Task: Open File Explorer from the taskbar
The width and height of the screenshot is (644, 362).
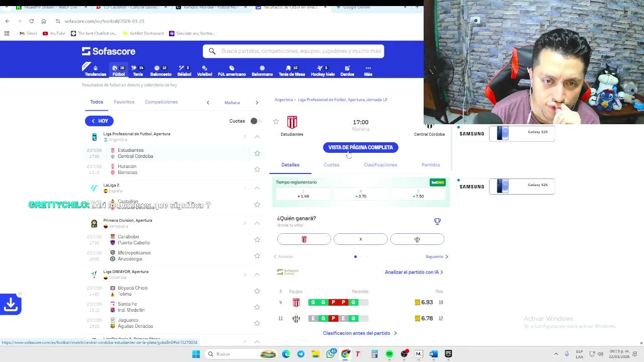Action: [x=315, y=354]
